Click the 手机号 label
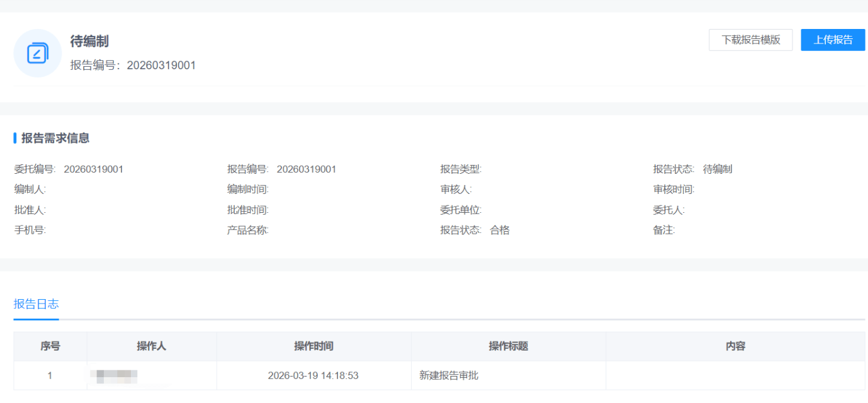 point(30,230)
